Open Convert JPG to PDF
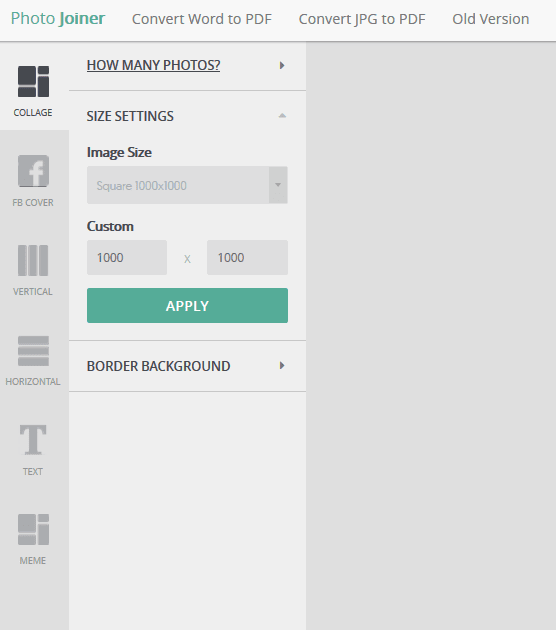This screenshot has height=630, width=556. pyautogui.click(x=362, y=19)
